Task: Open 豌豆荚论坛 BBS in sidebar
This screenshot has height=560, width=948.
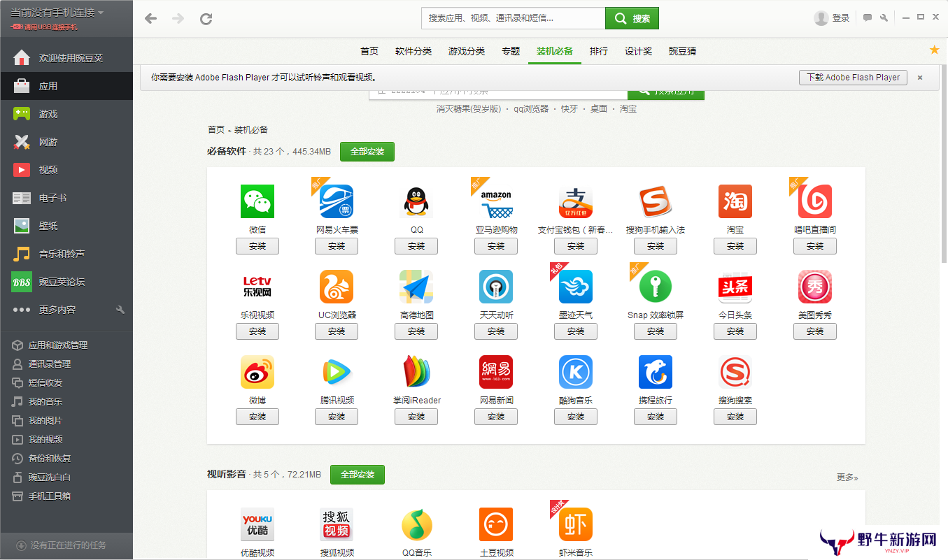Action: click(66, 282)
